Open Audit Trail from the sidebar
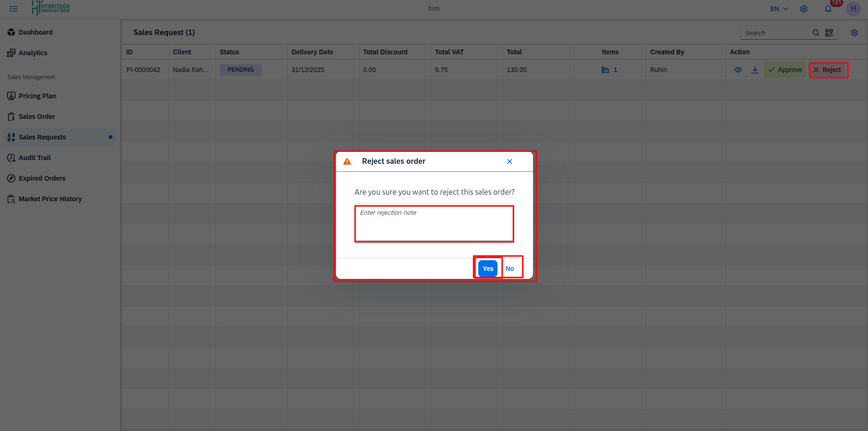 34,158
